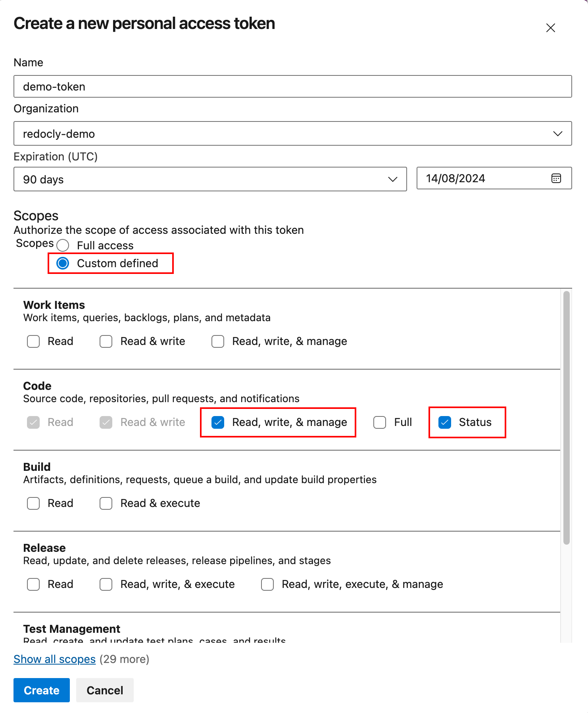588x713 pixels.
Task: Check the Code Full checkbox
Action: click(x=380, y=422)
